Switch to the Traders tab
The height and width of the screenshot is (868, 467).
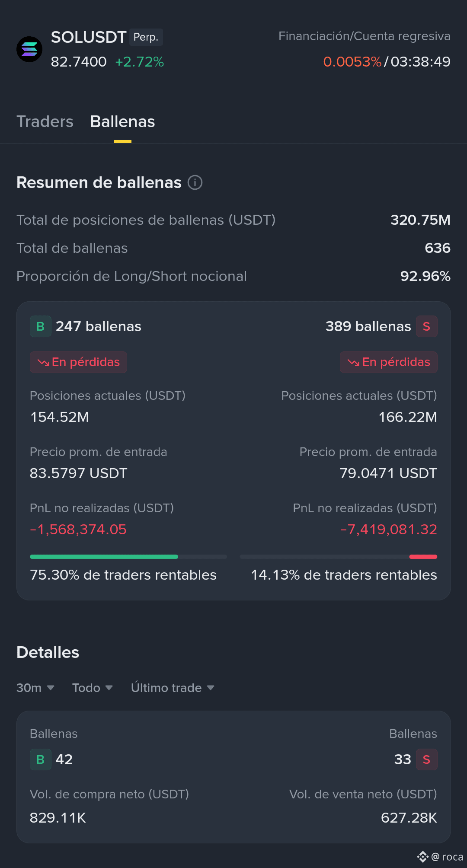(45, 121)
